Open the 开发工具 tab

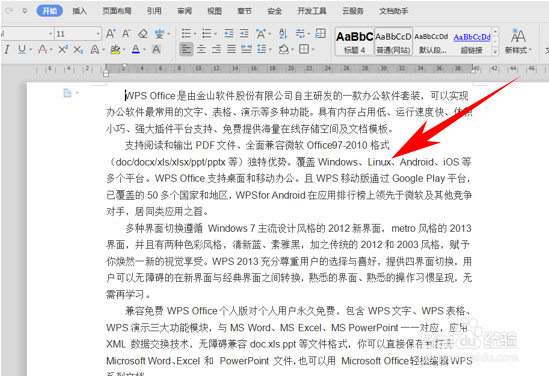[x=312, y=11]
